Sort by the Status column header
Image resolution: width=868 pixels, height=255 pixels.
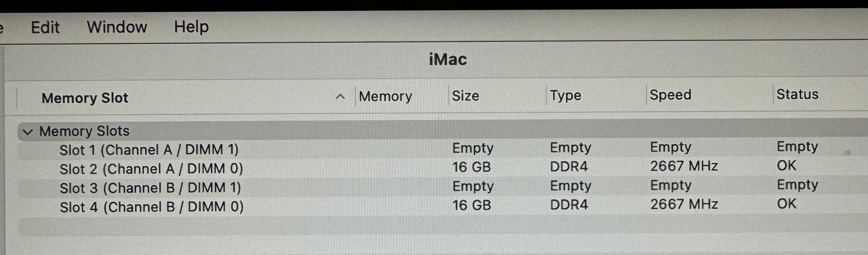click(x=797, y=94)
